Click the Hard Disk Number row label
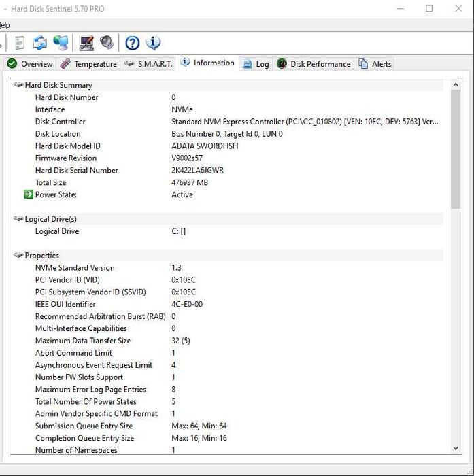Screen dimensions: 474x476 click(67, 97)
